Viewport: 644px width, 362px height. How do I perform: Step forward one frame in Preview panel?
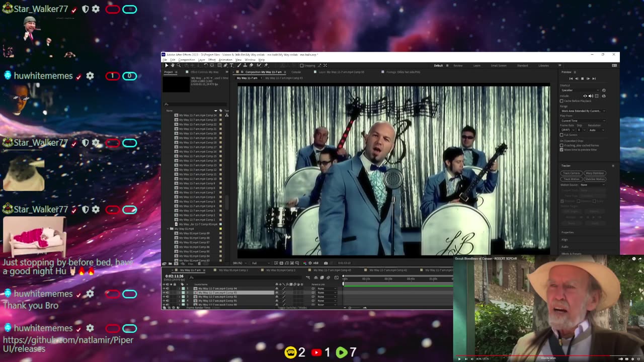[588, 78]
